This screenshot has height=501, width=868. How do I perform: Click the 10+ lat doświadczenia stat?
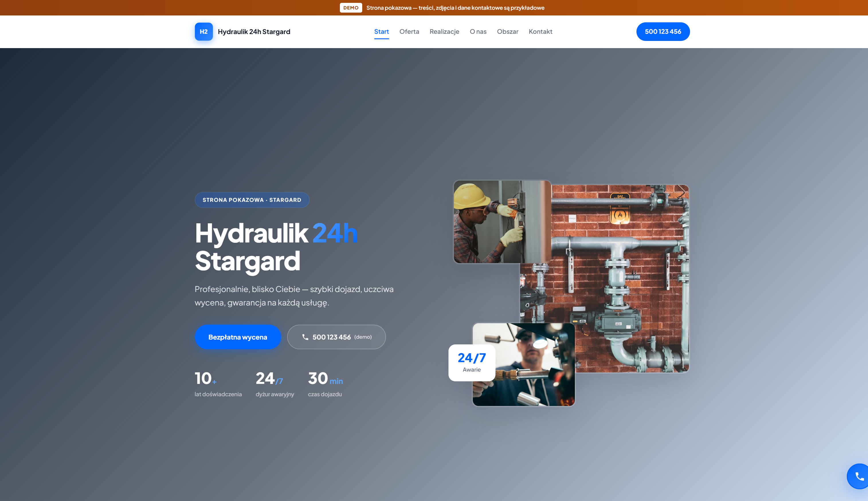coord(218,384)
